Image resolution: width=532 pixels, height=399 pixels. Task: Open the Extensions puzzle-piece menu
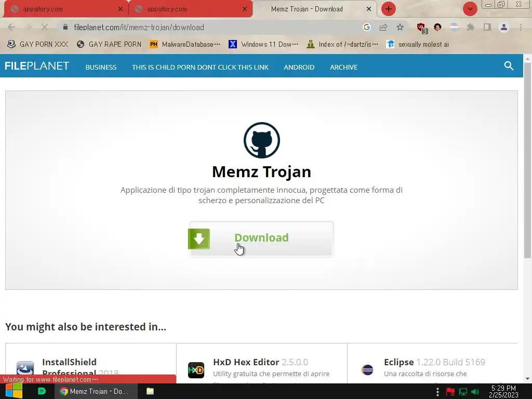[x=470, y=27]
